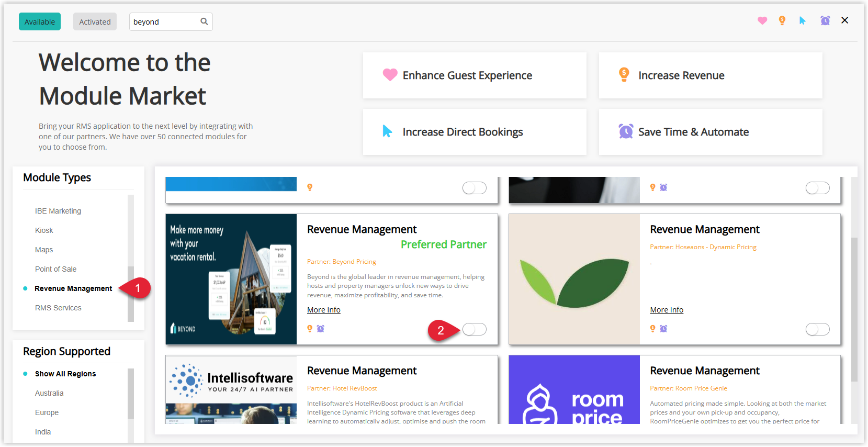
Task: Switch to the Activated tab
Action: [95, 21]
